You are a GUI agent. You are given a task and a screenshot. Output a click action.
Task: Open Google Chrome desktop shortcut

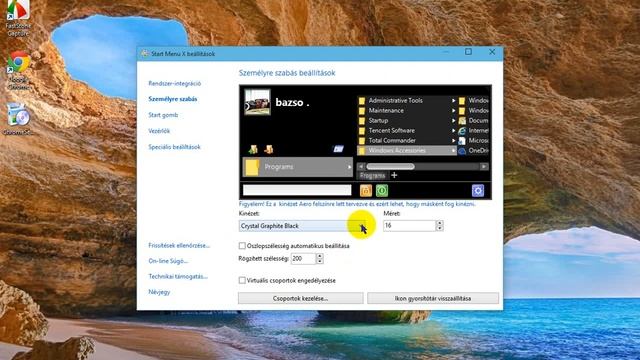[18, 70]
